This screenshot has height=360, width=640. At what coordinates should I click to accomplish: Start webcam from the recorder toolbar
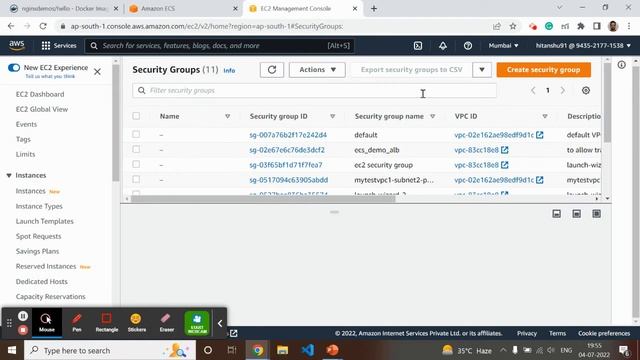[x=197, y=323]
